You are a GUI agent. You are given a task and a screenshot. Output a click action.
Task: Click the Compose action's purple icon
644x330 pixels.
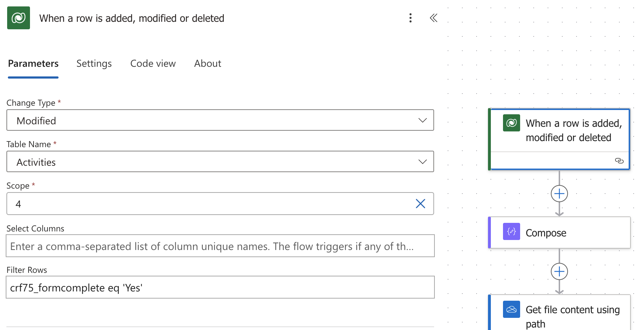[x=511, y=231]
